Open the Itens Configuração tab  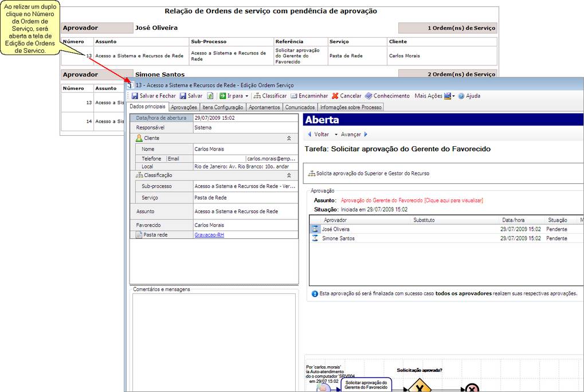click(x=223, y=107)
